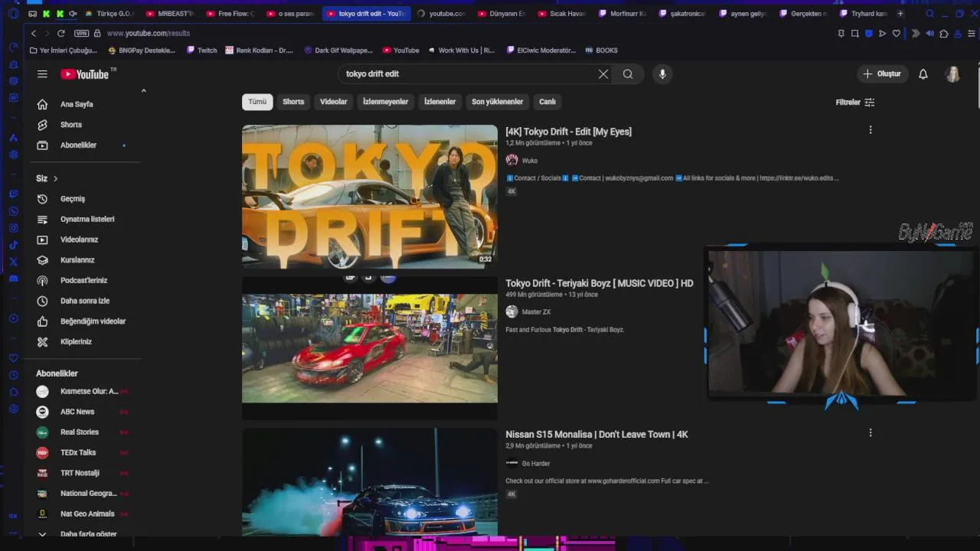The width and height of the screenshot is (980, 551).
Task: Open Nissan S15 Monalisa video title
Action: pyautogui.click(x=597, y=435)
